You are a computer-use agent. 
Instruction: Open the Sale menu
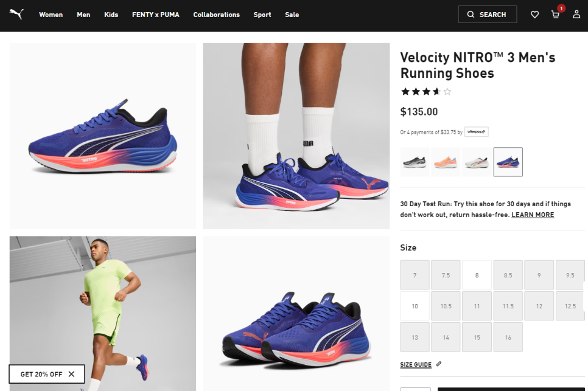(292, 15)
